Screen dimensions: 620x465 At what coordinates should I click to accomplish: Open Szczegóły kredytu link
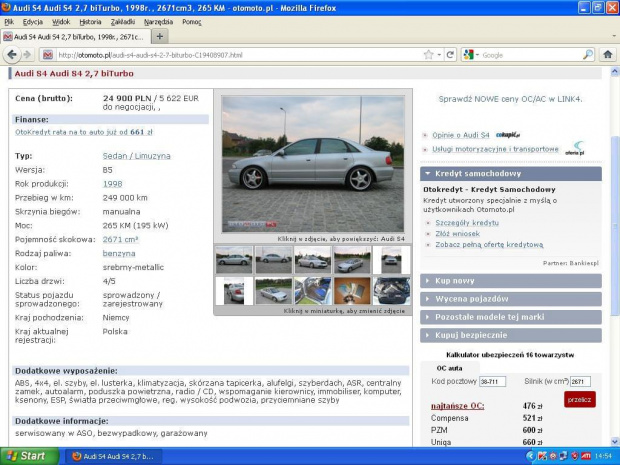467,223
